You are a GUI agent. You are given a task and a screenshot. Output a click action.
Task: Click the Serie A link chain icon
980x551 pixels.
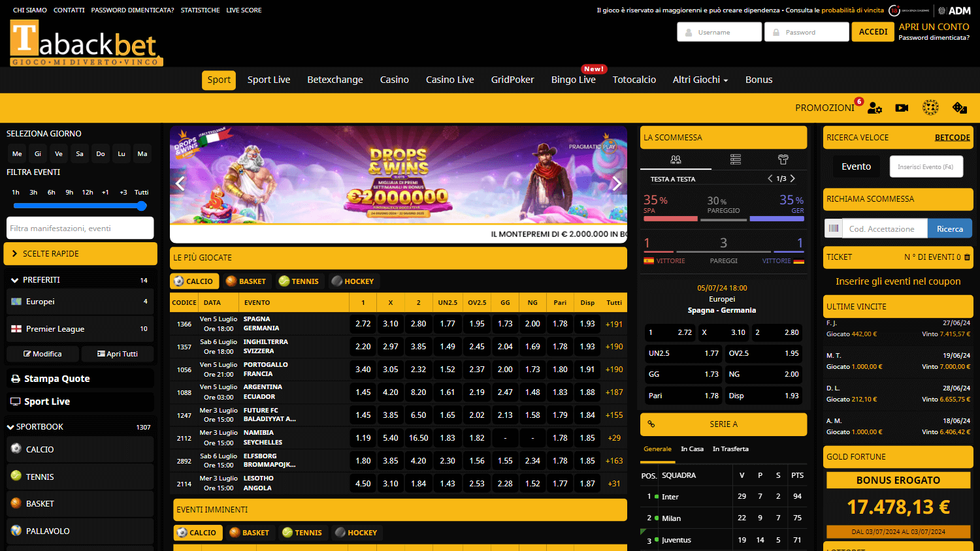click(x=651, y=424)
